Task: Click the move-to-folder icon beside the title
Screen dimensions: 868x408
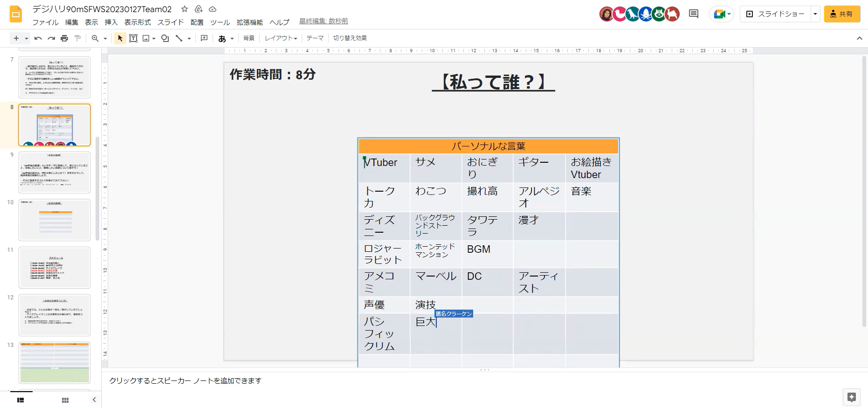Action: (x=199, y=9)
